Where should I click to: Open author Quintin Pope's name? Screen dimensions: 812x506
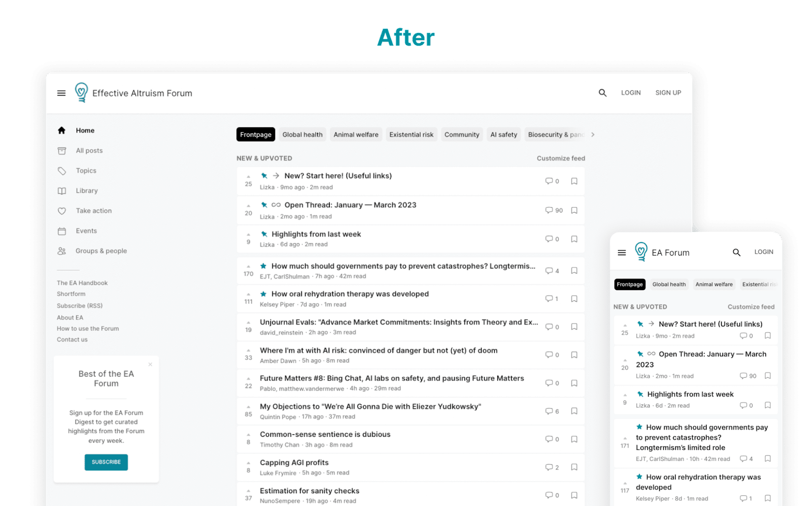(x=278, y=417)
